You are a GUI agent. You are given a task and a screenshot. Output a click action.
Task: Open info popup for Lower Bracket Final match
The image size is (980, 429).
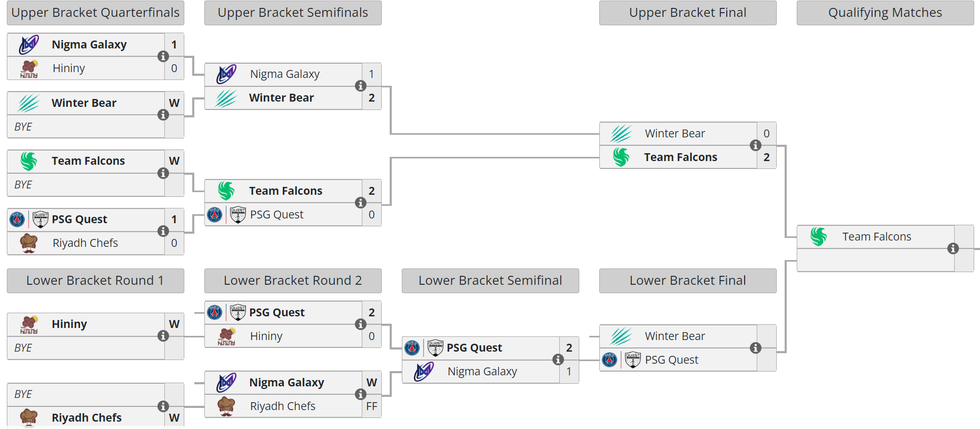(x=756, y=348)
